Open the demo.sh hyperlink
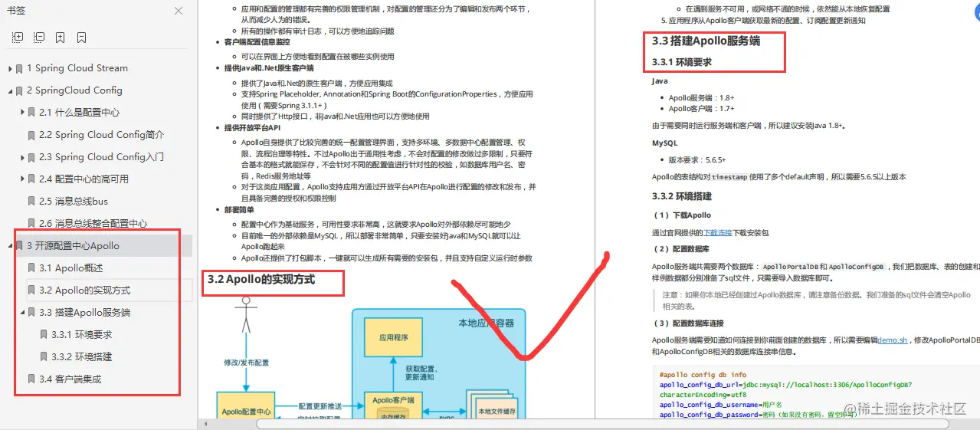This screenshot has height=430, width=980. 893,340
